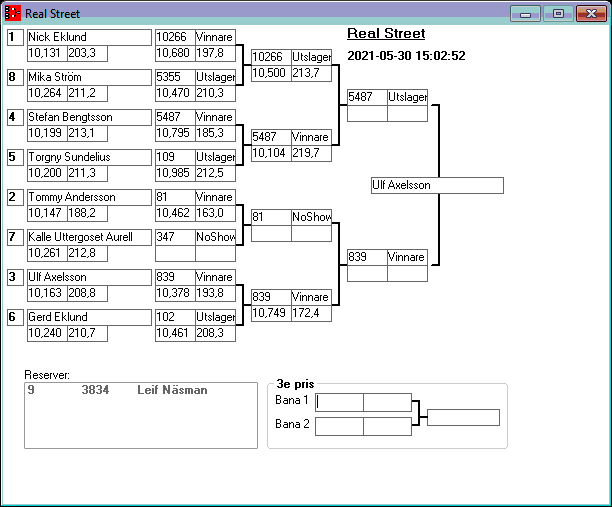Click Kalle Uttergoset Aurell's name field
Screen dimensions: 612x507
tap(88, 237)
